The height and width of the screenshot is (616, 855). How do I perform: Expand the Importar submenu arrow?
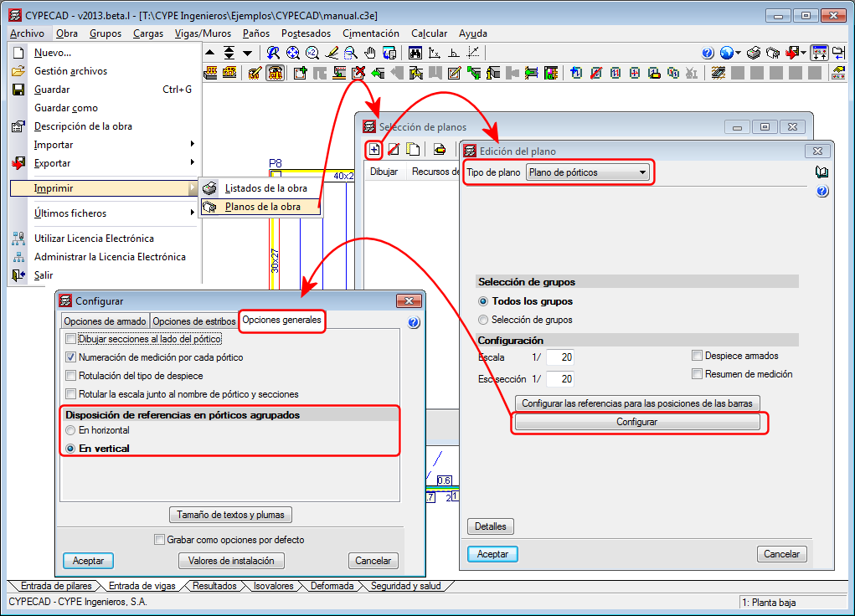[193, 145]
